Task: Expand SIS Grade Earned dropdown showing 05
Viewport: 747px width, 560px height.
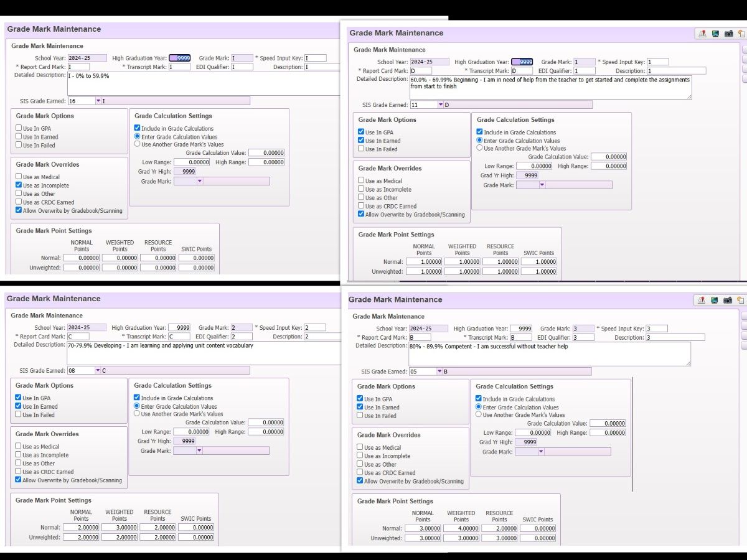Action: click(x=439, y=371)
